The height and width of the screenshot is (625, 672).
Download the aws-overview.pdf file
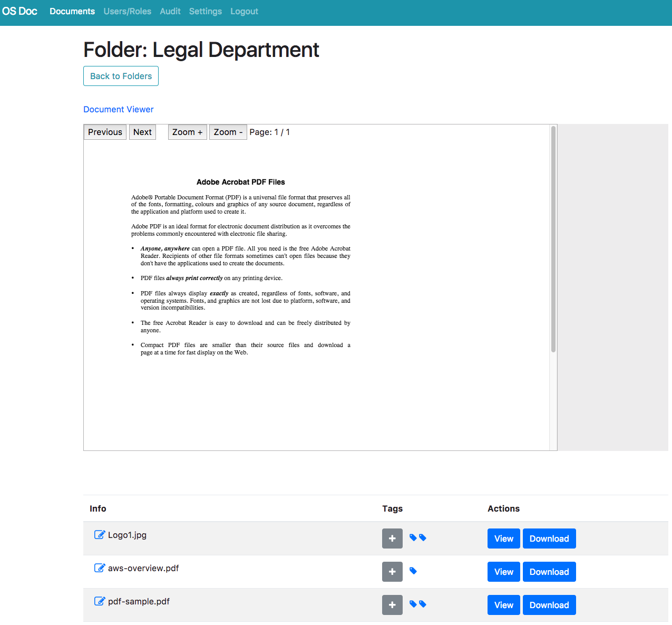549,572
